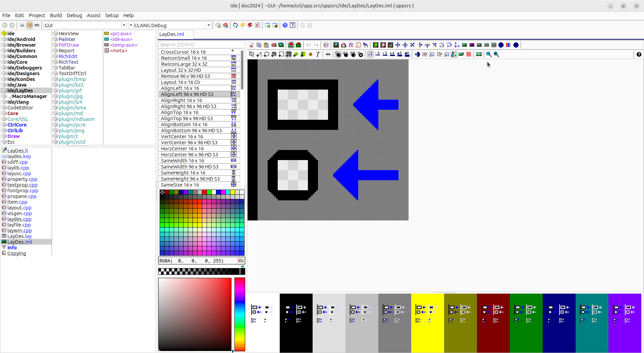Screen dimensions: 644x353
Task: Select the HorzCenter 16 x 16 image
Action: (x=182, y=149)
